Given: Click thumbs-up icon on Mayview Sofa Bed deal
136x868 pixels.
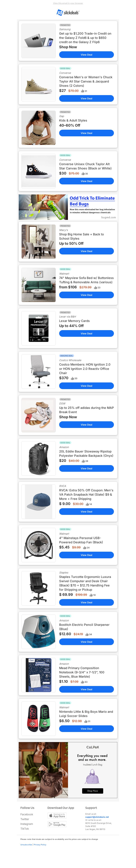Looking at the screenshot, I should point(95,288).
